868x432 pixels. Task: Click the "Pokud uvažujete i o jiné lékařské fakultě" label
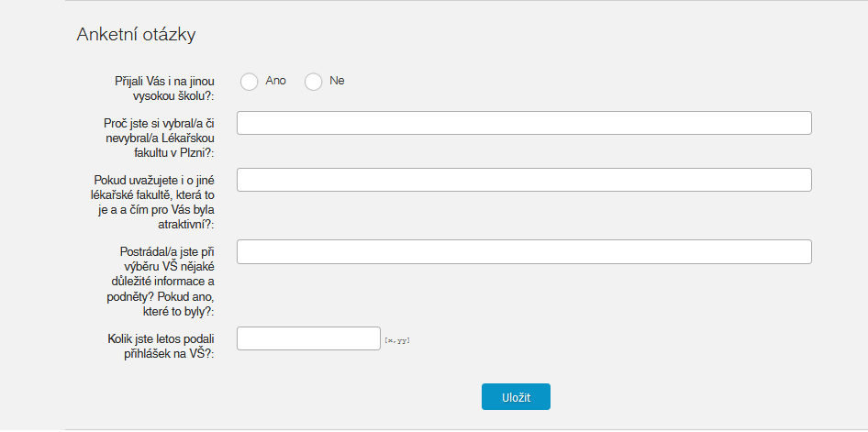154,201
